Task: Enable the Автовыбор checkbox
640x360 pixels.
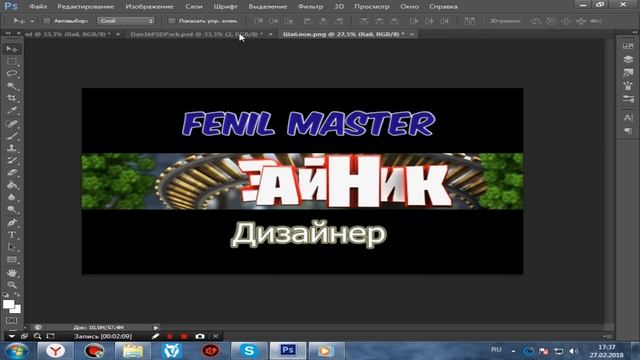Action: coord(47,21)
